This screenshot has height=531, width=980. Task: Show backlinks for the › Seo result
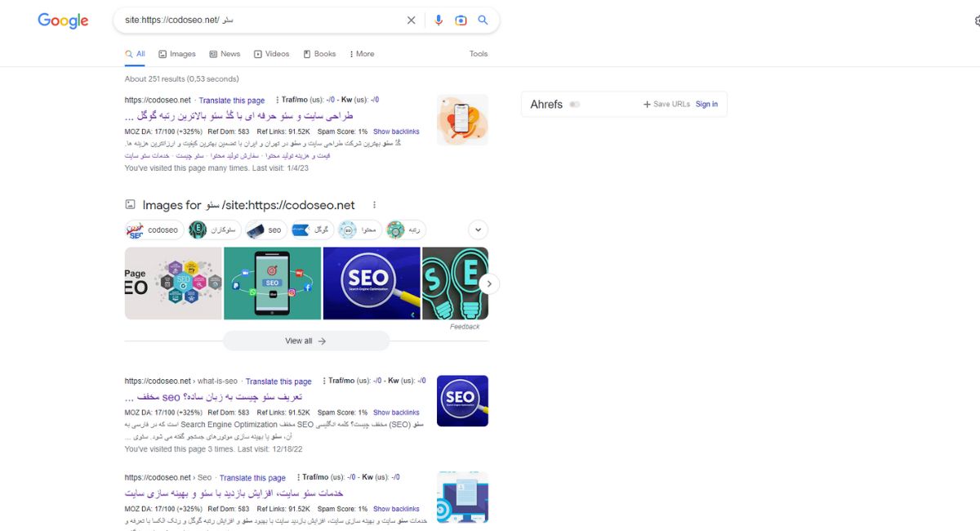396,509
